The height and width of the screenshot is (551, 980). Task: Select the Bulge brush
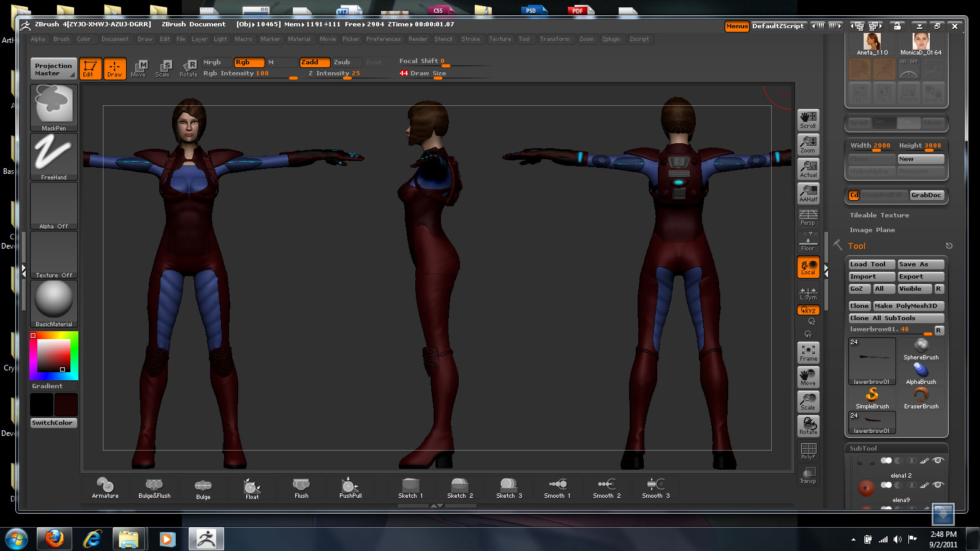click(x=203, y=488)
